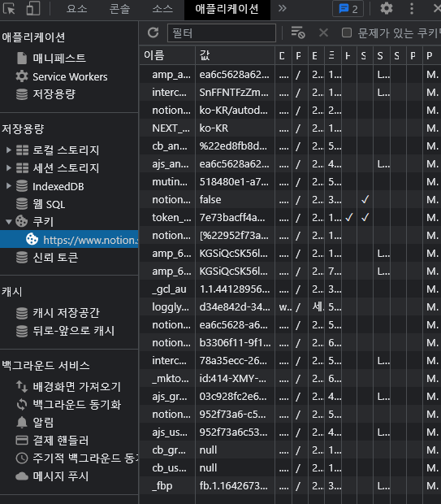This screenshot has width=441, height=504.
Task: Open 주기적 백그라운드 동기화 service
Action: pyautogui.click(x=86, y=458)
